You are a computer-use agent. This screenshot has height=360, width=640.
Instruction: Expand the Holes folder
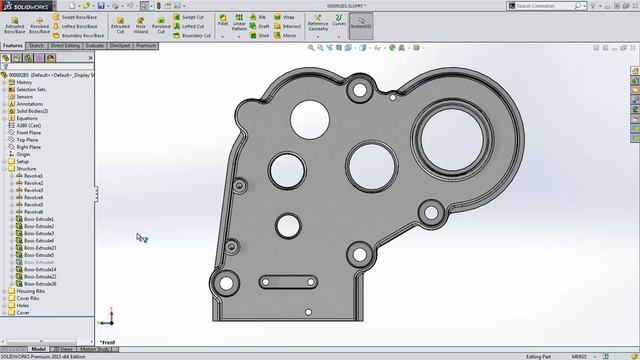click(4, 305)
